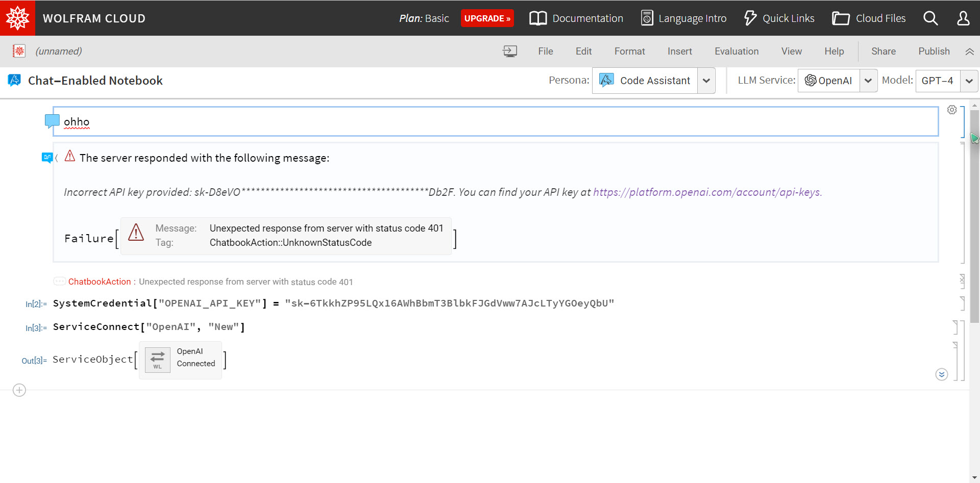Open the Persona dropdown arrow
The height and width of the screenshot is (483, 980).
click(x=706, y=81)
